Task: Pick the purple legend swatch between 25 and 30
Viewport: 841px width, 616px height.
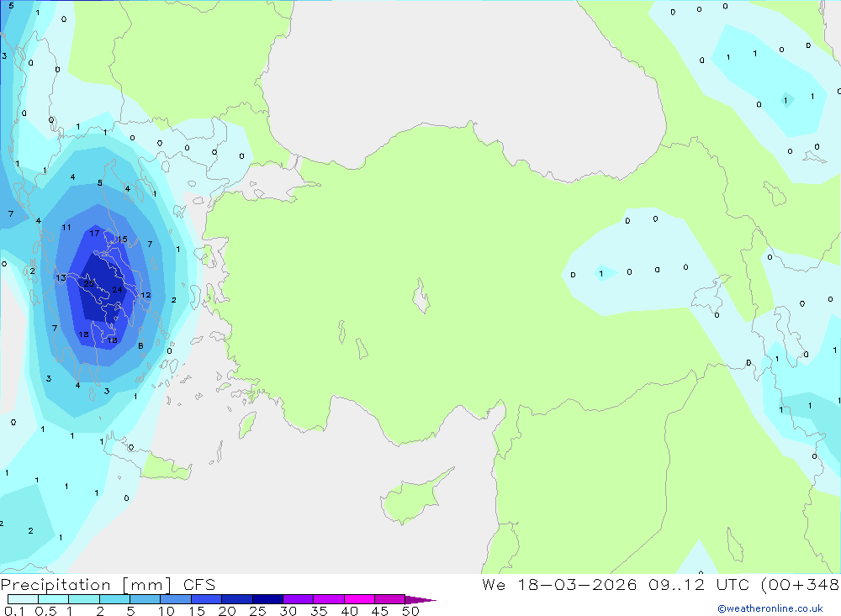Action: (267, 599)
